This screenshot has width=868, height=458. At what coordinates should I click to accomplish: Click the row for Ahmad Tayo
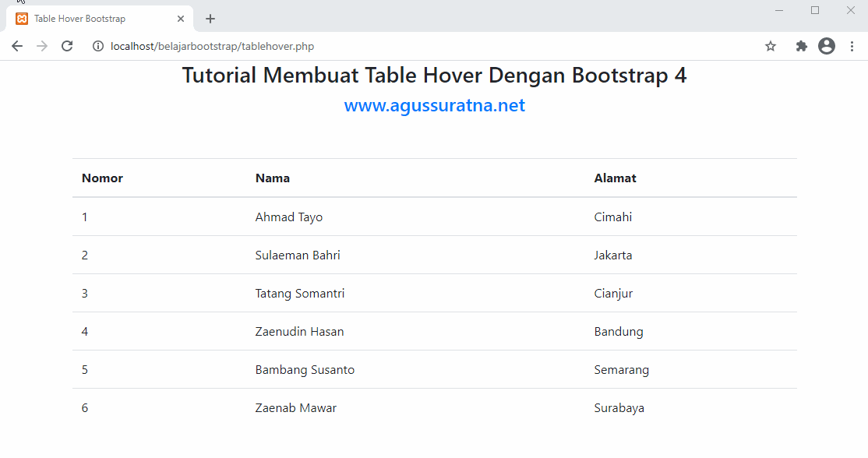pos(289,217)
